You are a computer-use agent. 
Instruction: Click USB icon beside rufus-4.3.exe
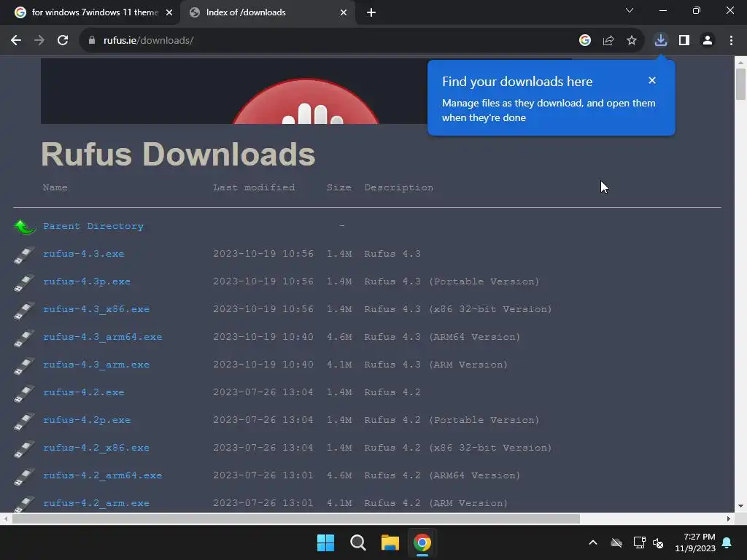point(24,254)
